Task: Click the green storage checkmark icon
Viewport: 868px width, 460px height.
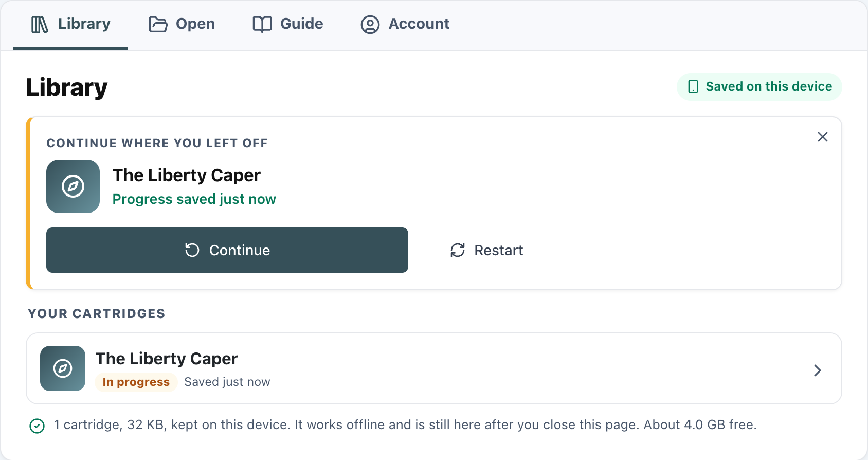Action: point(37,426)
